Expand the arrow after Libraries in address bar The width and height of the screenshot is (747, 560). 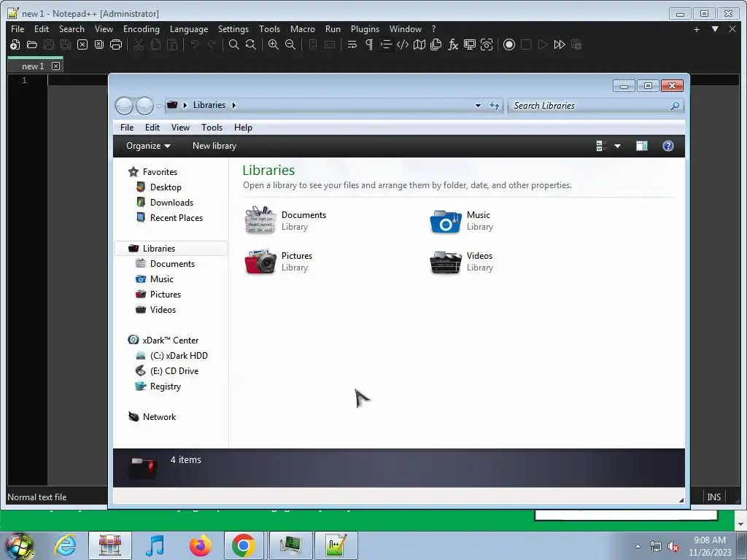point(234,105)
